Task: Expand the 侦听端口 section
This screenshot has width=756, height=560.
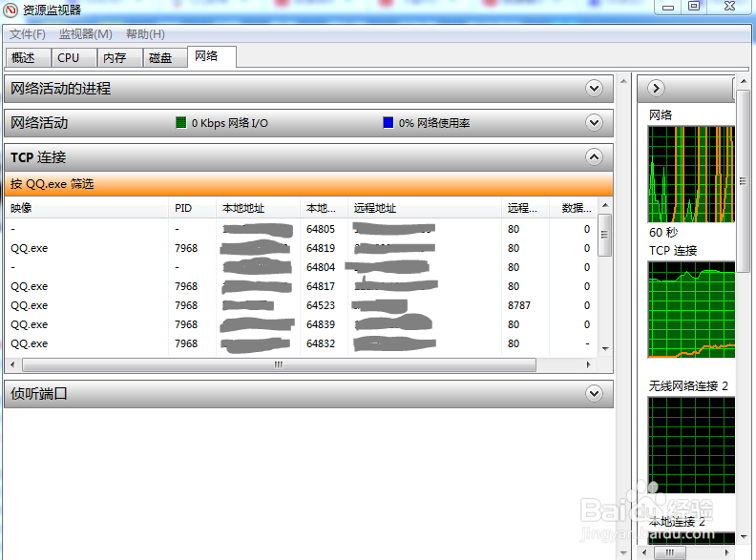Action: coord(594,394)
